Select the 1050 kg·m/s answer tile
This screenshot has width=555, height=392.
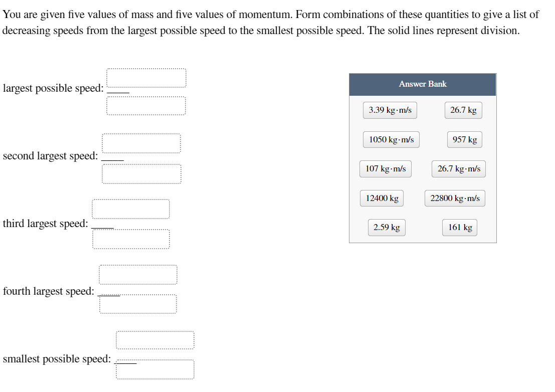coord(391,139)
